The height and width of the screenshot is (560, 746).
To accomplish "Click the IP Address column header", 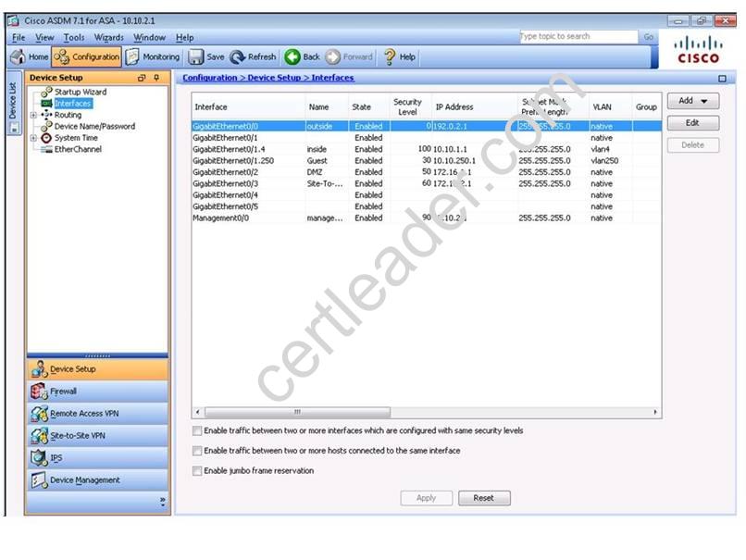I will (x=474, y=107).
